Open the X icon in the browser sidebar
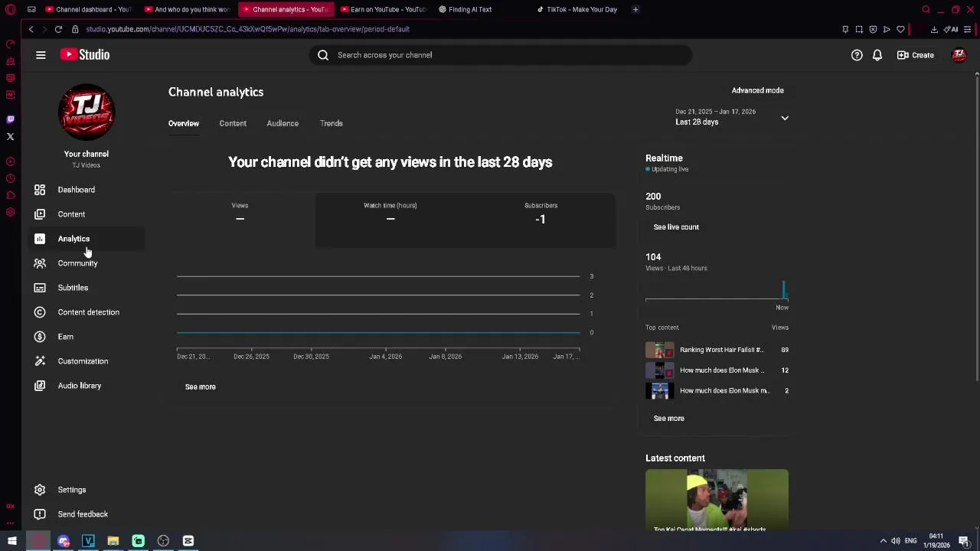This screenshot has height=551, width=980. [10, 136]
